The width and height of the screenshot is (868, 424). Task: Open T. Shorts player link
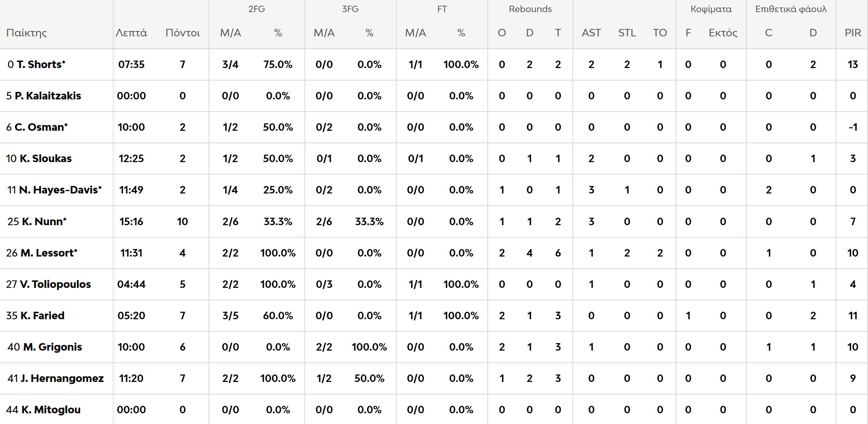(41, 64)
